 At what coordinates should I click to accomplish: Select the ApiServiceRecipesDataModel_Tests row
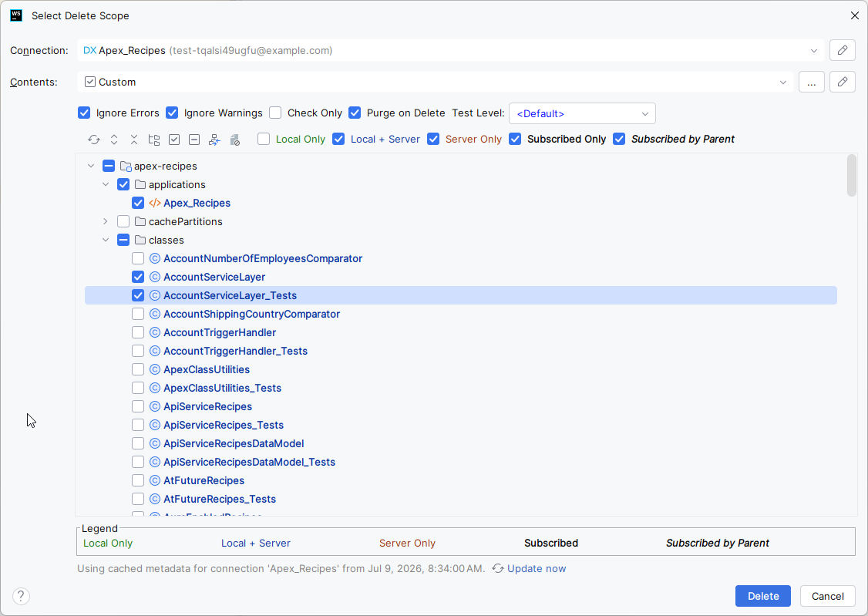coord(460,462)
